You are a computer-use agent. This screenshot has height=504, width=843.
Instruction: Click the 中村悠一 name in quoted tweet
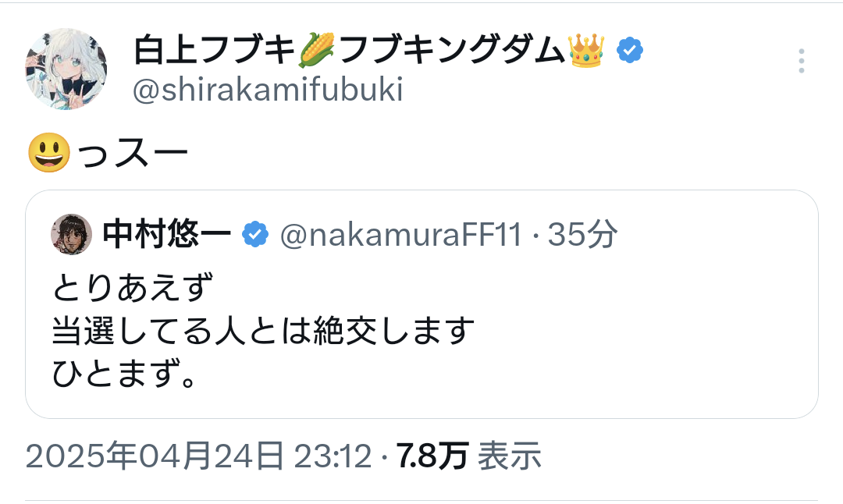[x=166, y=234]
